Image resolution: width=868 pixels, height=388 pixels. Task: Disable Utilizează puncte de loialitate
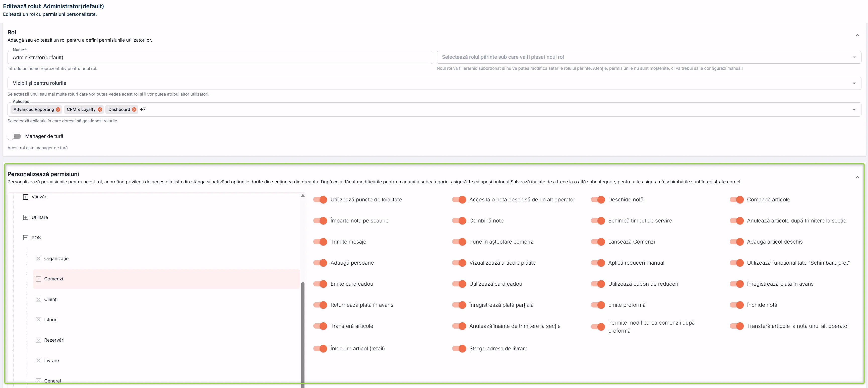(320, 200)
